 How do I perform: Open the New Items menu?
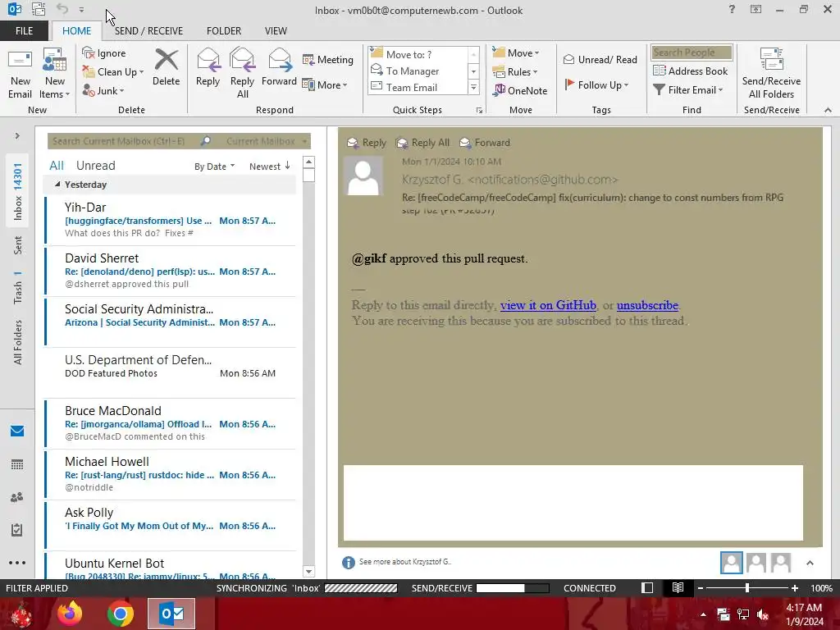tap(55, 74)
